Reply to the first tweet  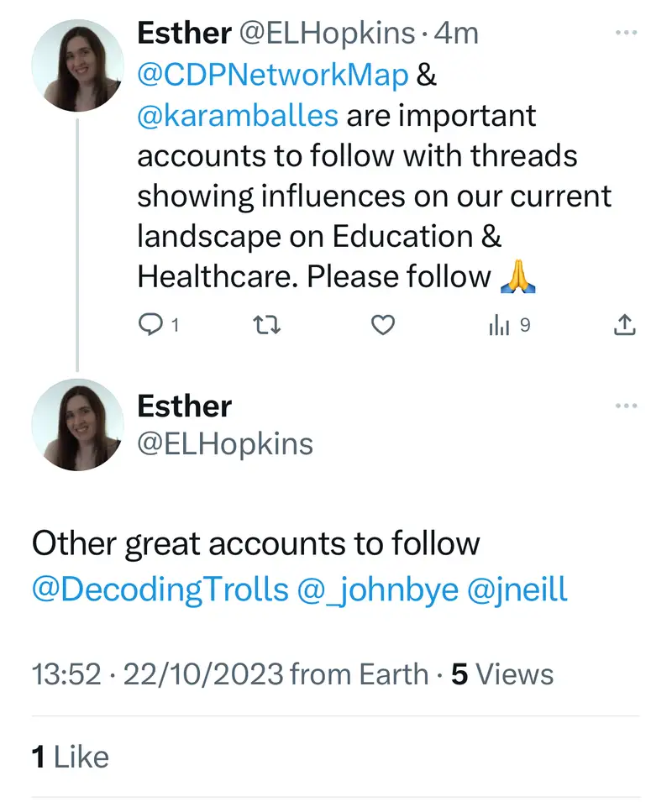pyautogui.click(x=149, y=324)
